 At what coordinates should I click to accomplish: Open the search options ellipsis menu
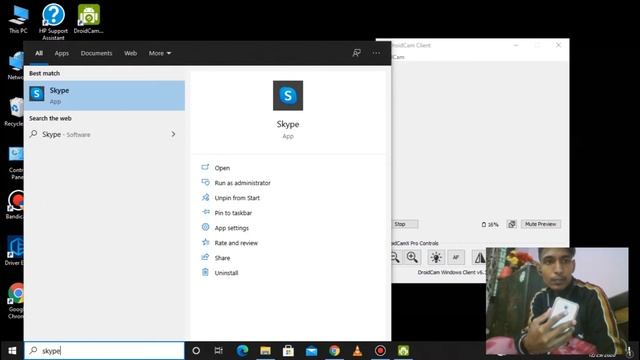point(376,53)
